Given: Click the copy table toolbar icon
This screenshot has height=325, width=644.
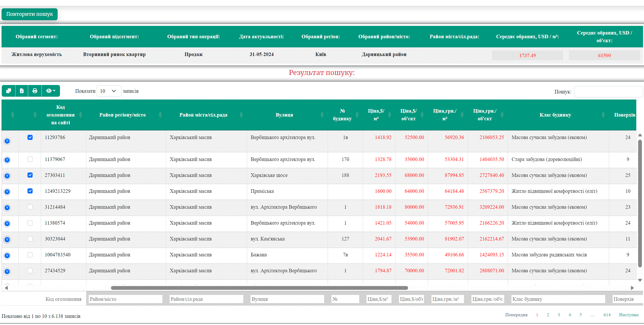Looking at the screenshot, I should (9, 91).
